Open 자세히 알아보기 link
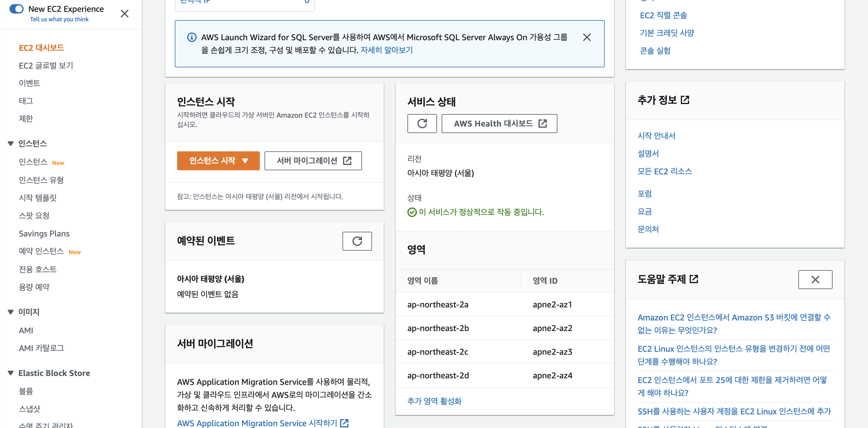868x428 pixels. 386,50
